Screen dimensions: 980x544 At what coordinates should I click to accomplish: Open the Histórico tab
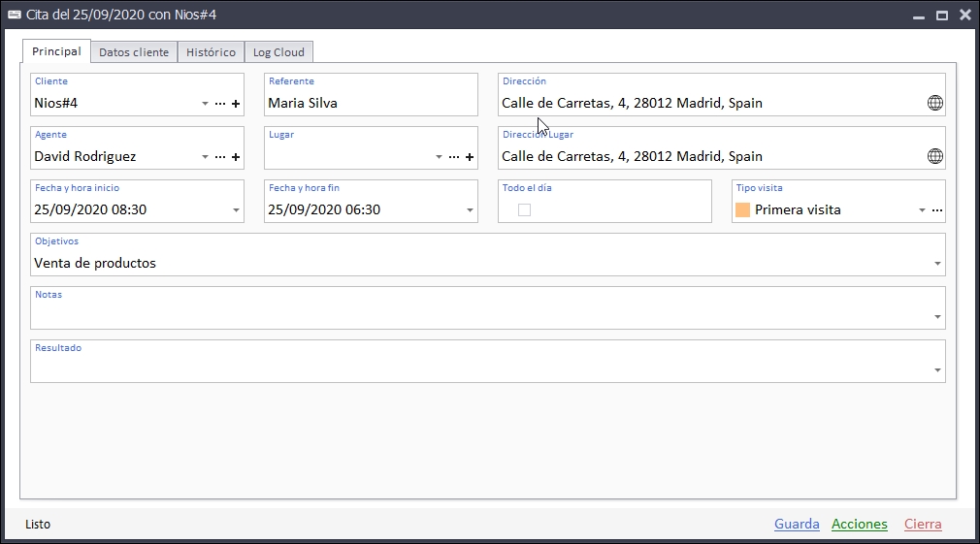[211, 52]
